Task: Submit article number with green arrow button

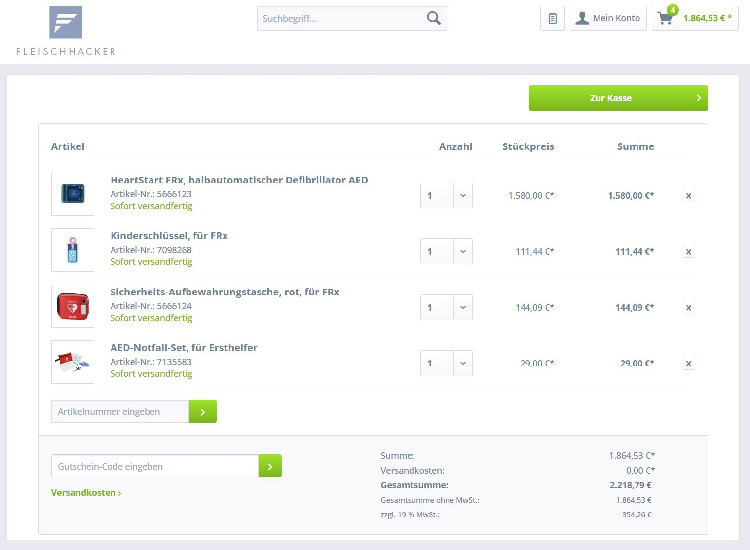Action: pos(202,411)
